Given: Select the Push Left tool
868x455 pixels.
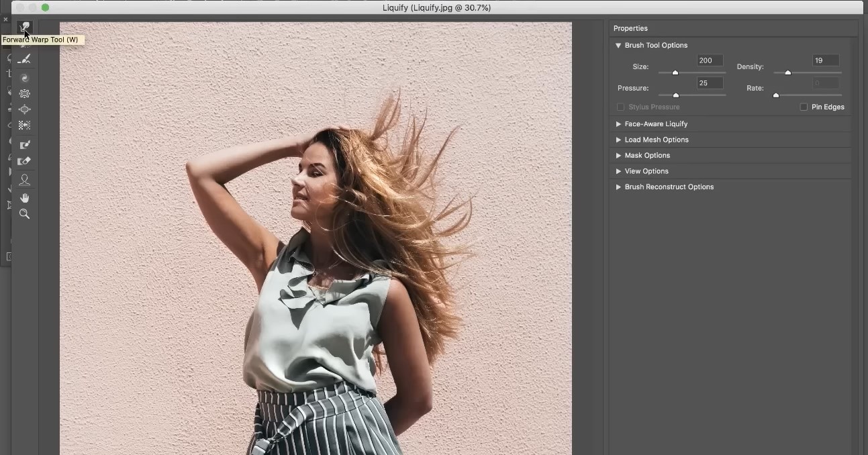Looking at the screenshot, I should coord(24,125).
